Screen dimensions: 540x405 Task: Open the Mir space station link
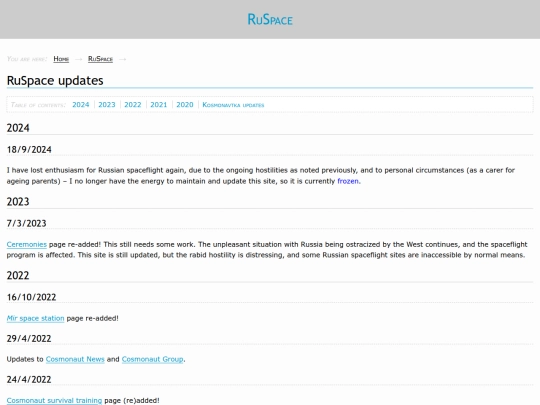35,319
